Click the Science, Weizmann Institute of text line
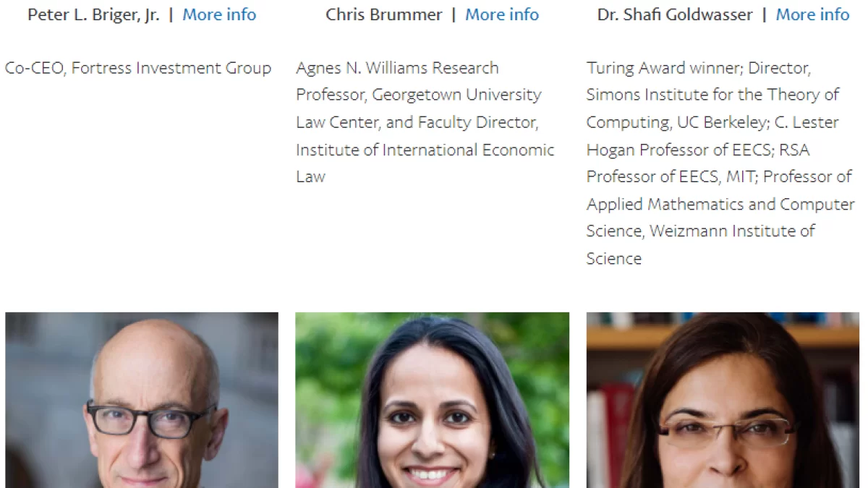Screen dimensions: 868x488 [x=700, y=231]
